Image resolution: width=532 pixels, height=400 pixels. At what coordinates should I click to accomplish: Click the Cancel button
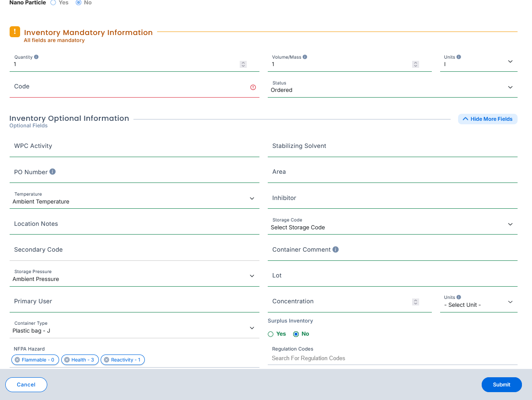(26, 385)
